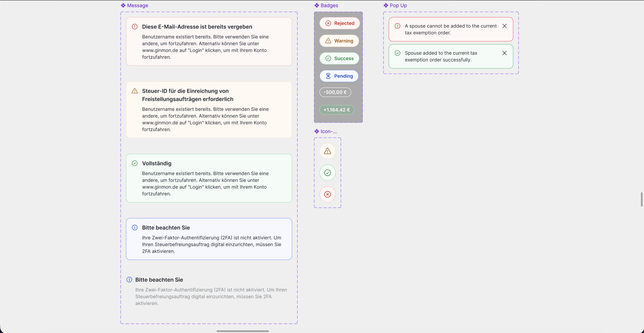
Task: Click the horizontal scrollbar thumb along the bottom
Action: coord(243,331)
